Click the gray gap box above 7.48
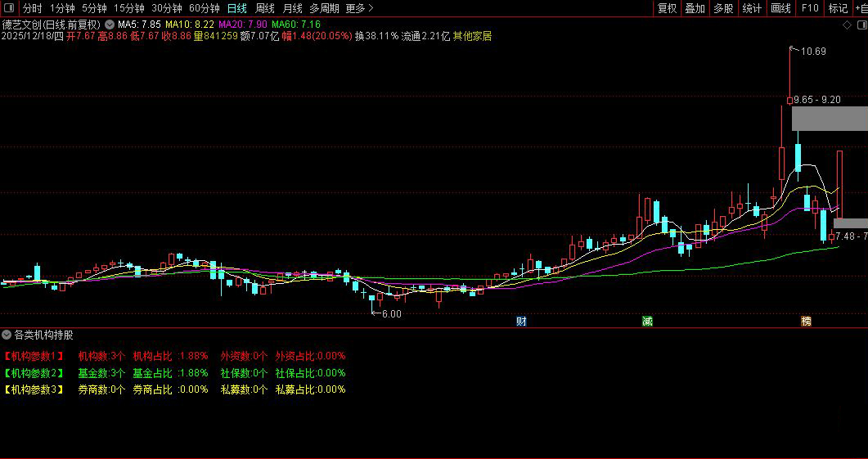The image size is (868, 459). [851, 223]
